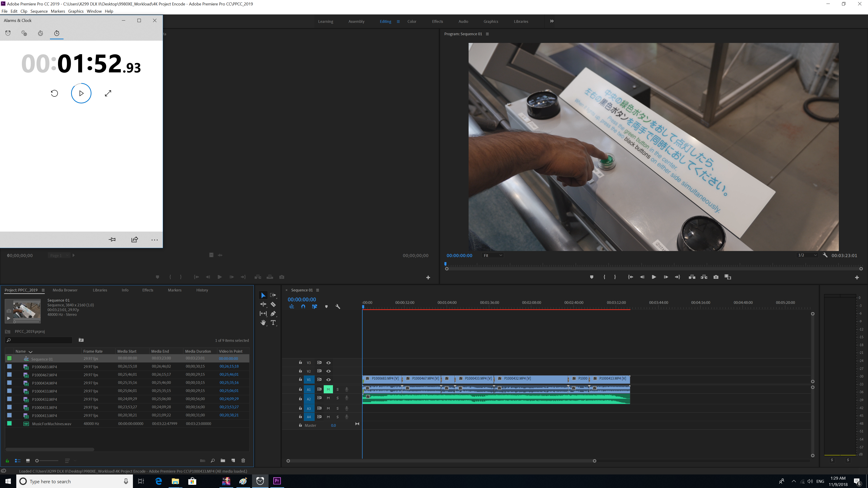Select the Type tool
Image resolution: width=868 pixels, height=488 pixels.
pos(273,323)
